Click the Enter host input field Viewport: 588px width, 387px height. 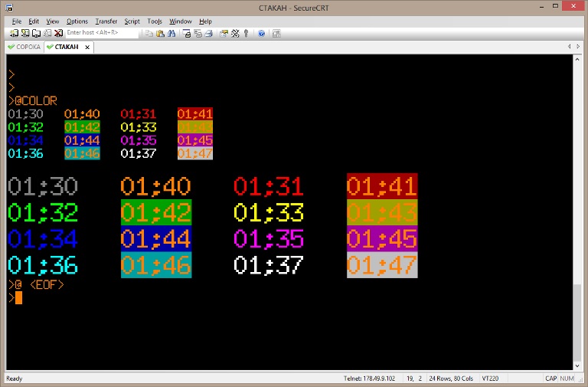(102, 33)
